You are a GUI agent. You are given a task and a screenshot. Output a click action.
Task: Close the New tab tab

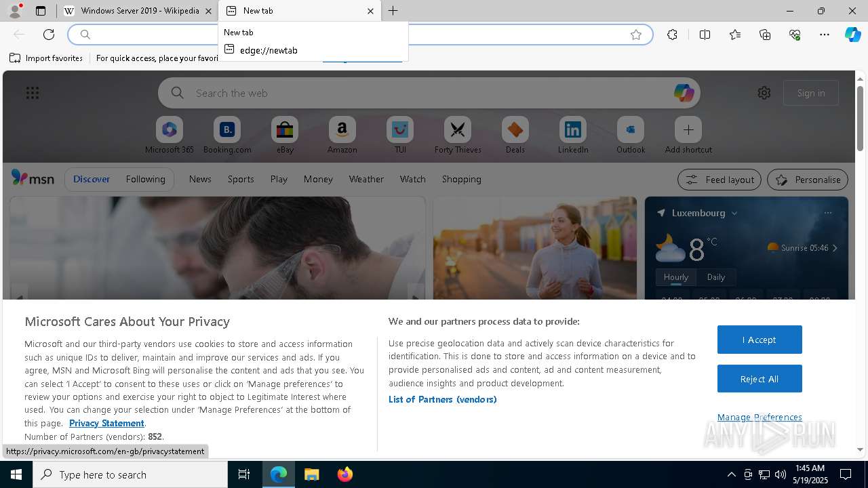coord(370,11)
